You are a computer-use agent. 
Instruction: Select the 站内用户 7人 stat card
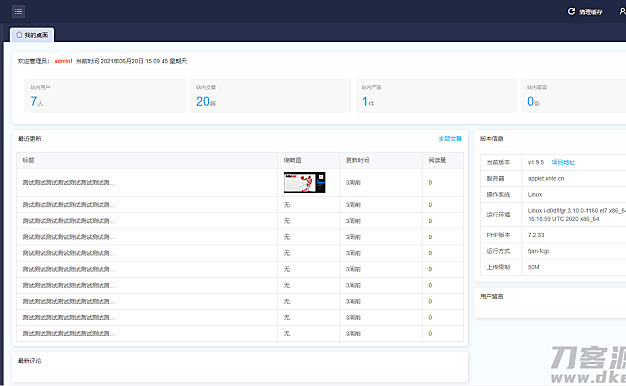[105, 95]
